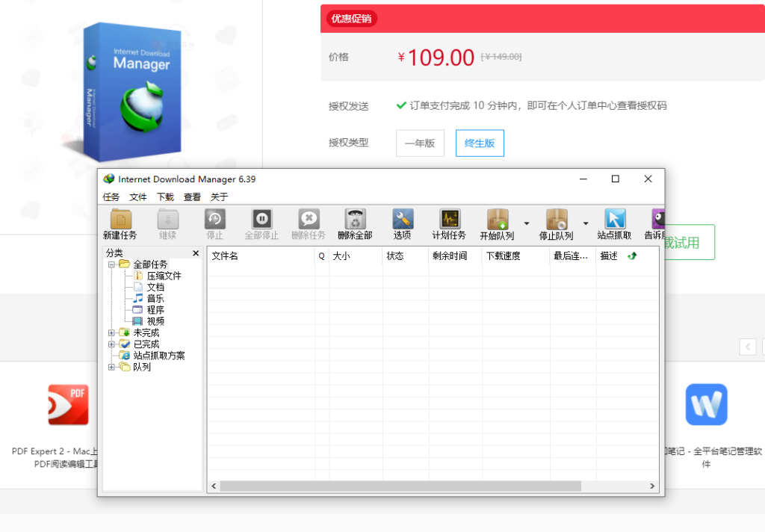The width and height of the screenshot is (765, 532).
Task: Select 音乐 category in tree
Action: (x=155, y=299)
